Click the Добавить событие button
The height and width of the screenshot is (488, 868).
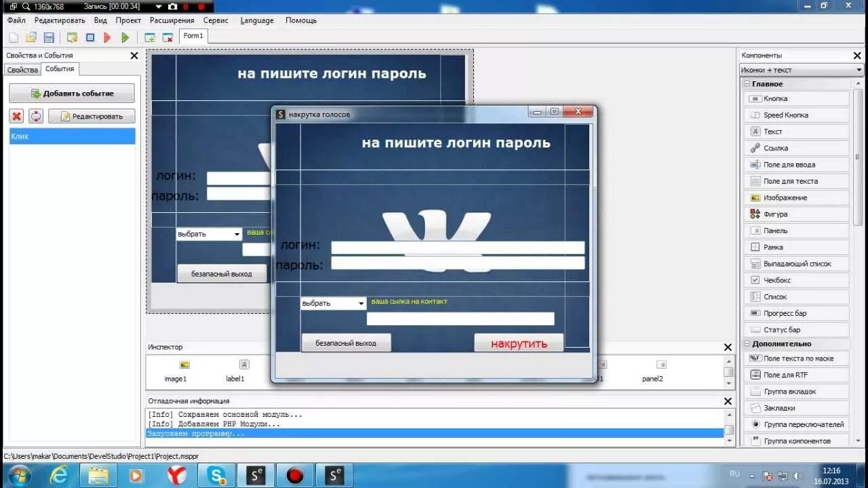tap(72, 94)
